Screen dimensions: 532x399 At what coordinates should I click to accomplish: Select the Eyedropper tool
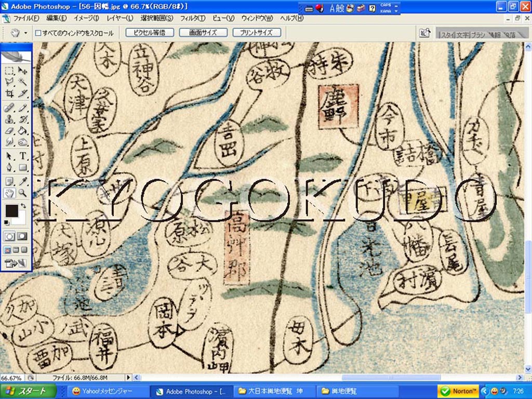click(23, 181)
